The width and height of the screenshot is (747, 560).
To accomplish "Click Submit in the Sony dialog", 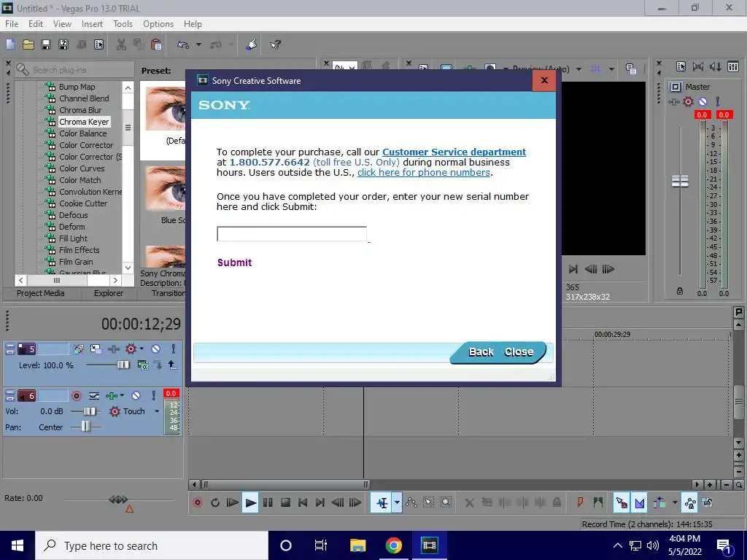I will coord(234,262).
